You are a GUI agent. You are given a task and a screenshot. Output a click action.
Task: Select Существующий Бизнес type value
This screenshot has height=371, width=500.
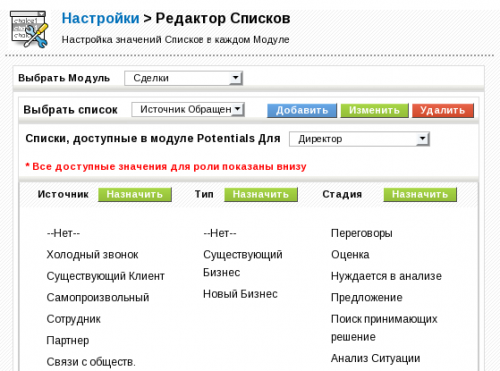pyautogui.click(x=243, y=263)
